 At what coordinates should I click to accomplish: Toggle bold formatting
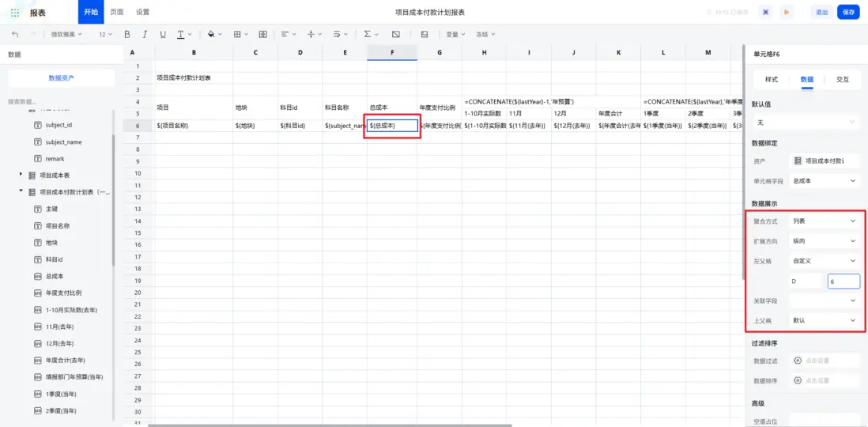pyautogui.click(x=127, y=34)
